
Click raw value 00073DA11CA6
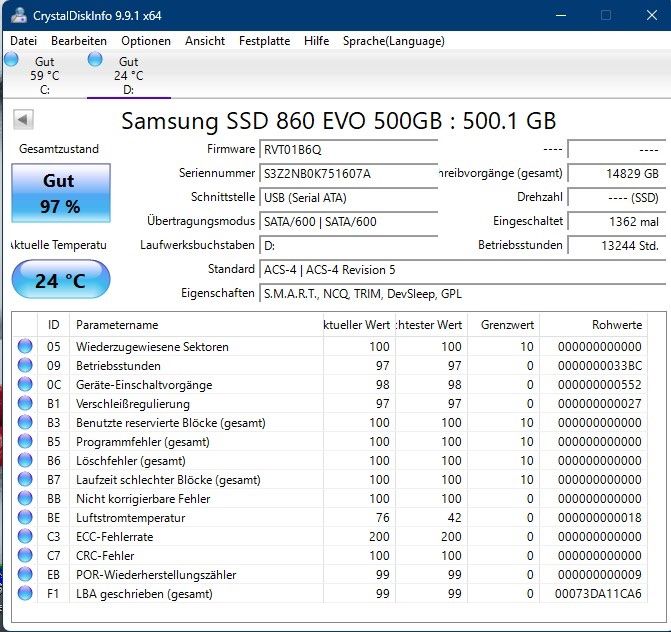coord(598,593)
